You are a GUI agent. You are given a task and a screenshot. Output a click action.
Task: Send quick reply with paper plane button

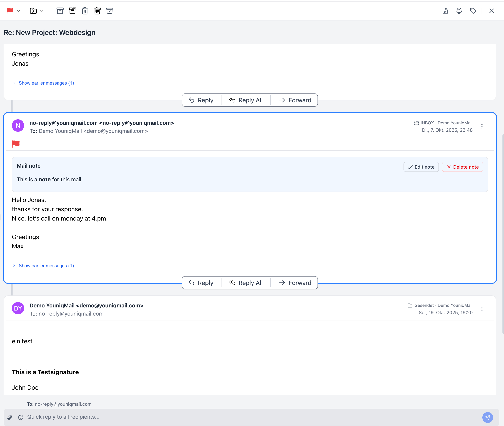[488, 417]
